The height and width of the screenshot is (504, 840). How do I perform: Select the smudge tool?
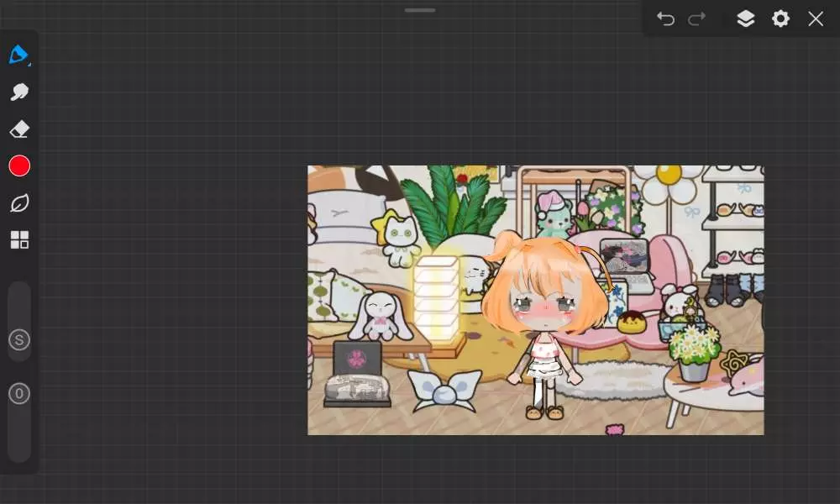(19, 92)
